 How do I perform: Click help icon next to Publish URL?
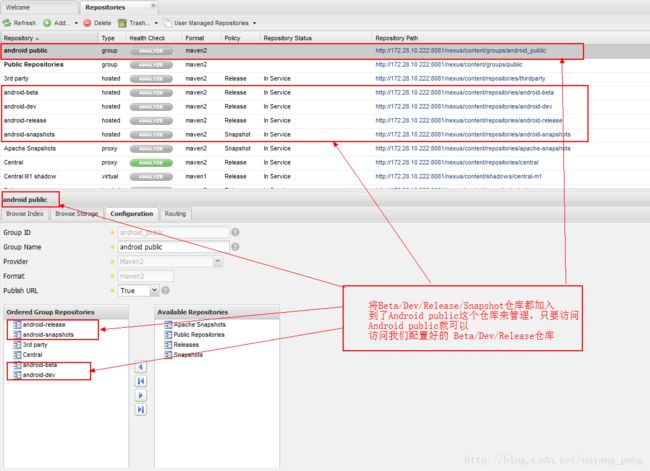165,291
